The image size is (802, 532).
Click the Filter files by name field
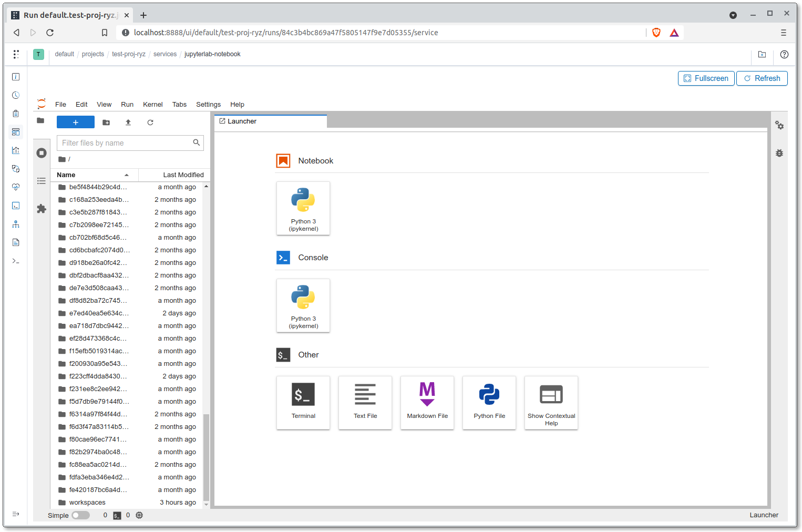130,143
